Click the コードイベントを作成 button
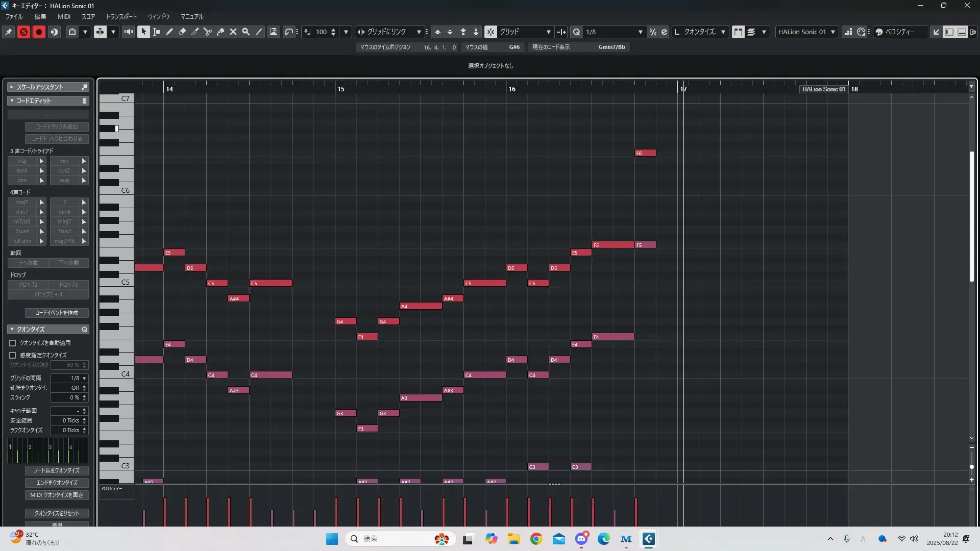Viewport: 980px width, 551px height. [x=57, y=313]
